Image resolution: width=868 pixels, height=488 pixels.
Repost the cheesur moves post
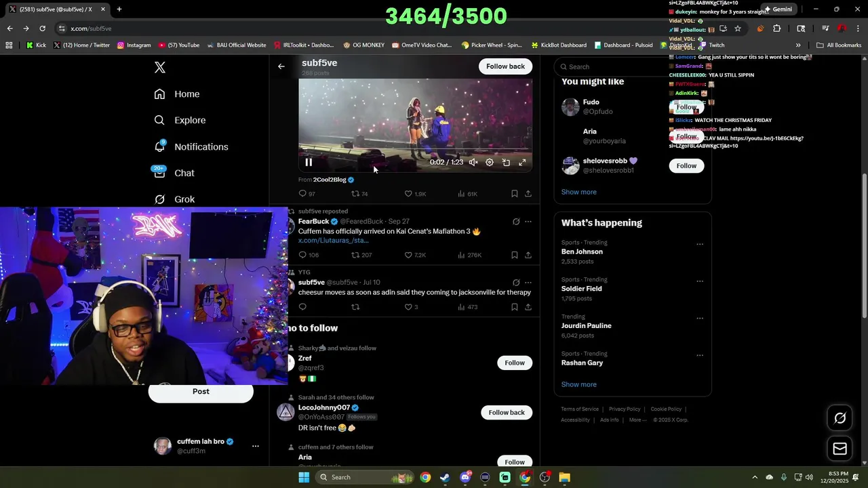pos(355,307)
